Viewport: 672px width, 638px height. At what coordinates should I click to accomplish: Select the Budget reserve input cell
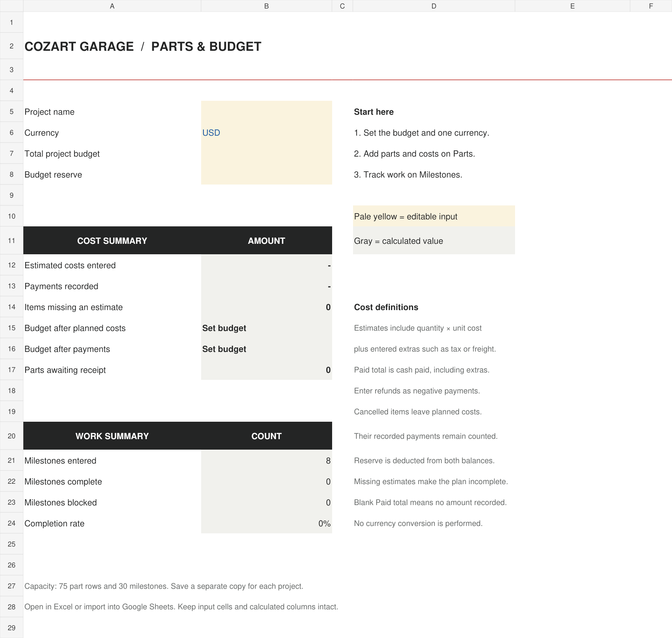click(266, 174)
